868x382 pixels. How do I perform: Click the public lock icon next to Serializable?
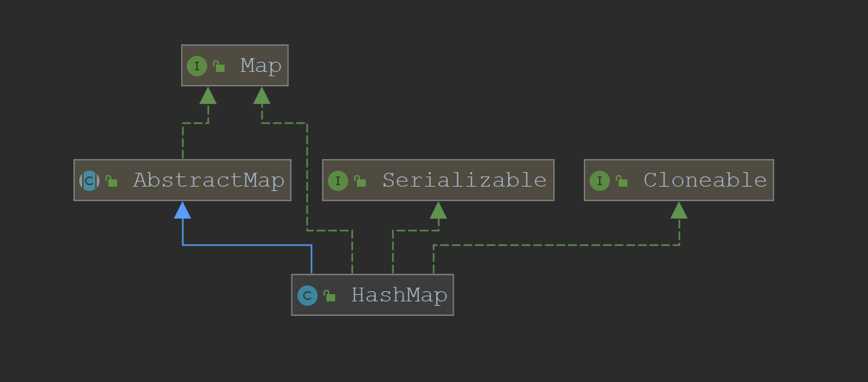pos(360,181)
